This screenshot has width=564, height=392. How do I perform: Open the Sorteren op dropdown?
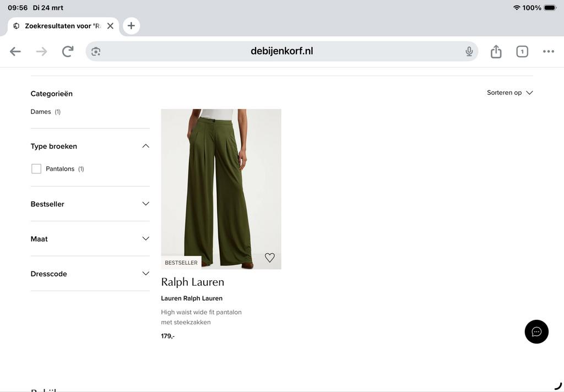click(509, 92)
